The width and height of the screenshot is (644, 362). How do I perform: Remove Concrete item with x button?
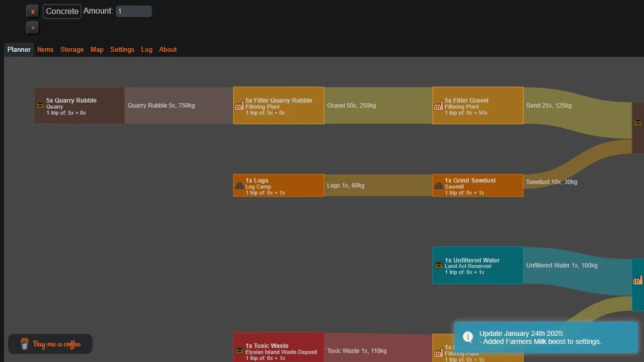coord(33,11)
